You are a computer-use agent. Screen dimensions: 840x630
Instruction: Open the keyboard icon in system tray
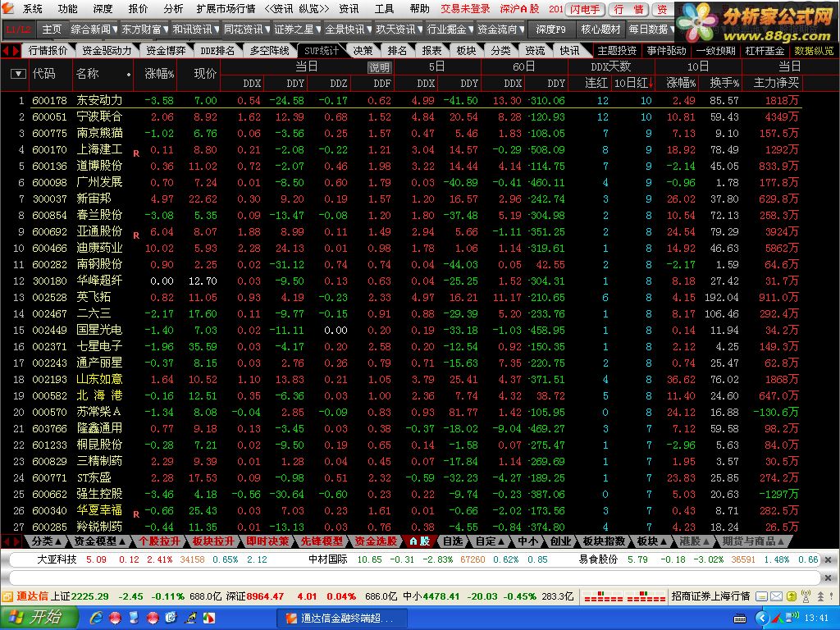coord(740,619)
